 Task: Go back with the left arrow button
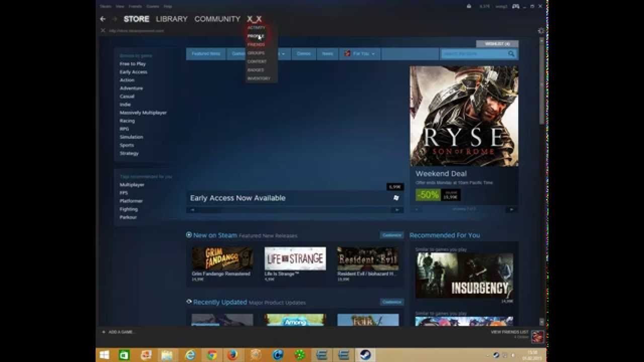tap(103, 19)
